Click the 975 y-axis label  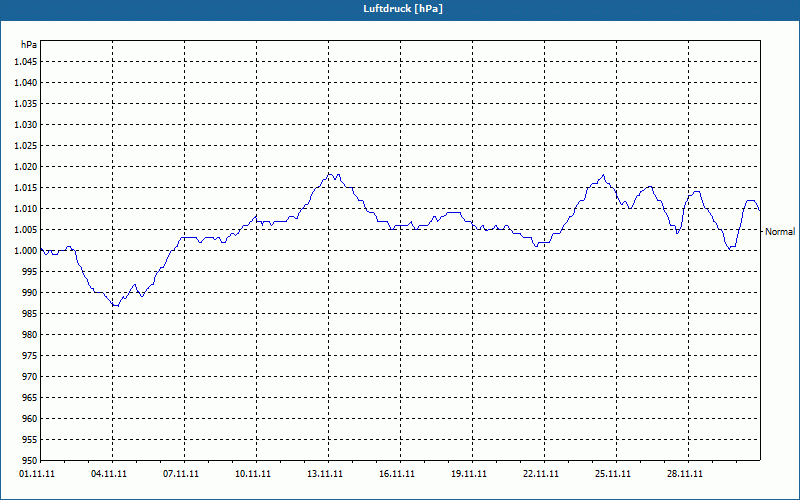tap(30, 356)
